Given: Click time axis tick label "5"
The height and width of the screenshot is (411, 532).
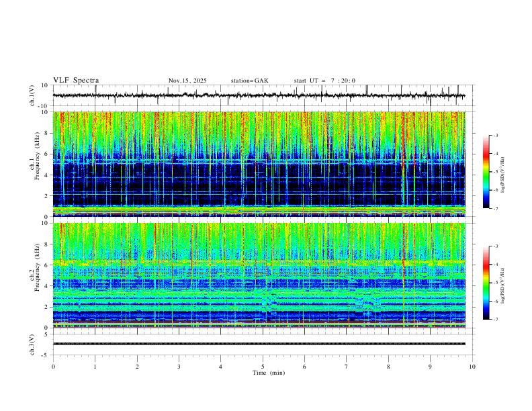Looking at the screenshot, I should coord(263,367).
